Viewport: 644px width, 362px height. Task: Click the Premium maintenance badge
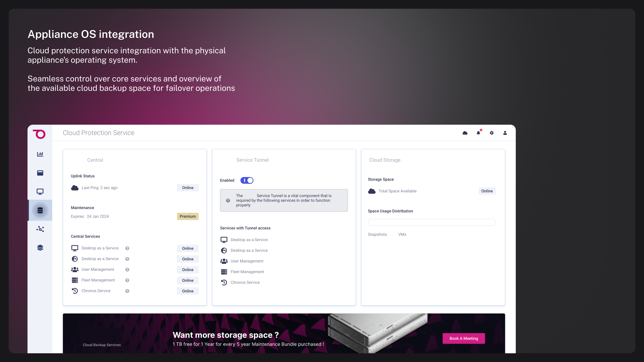pyautogui.click(x=187, y=216)
